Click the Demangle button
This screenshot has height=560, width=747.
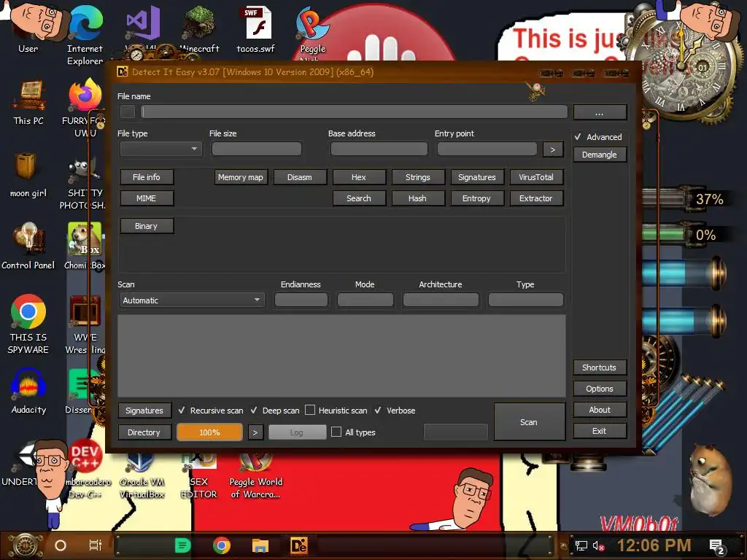600,155
